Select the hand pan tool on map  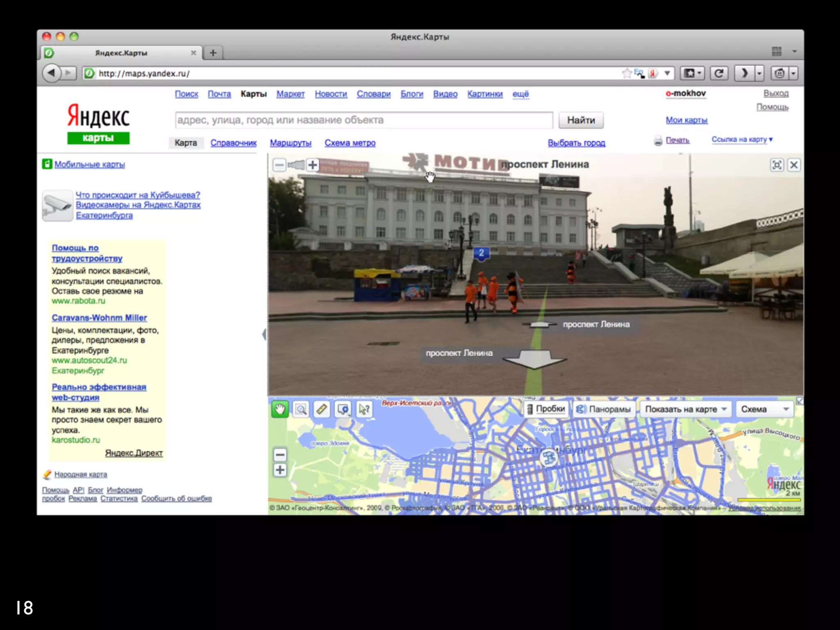(x=280, y=409)
